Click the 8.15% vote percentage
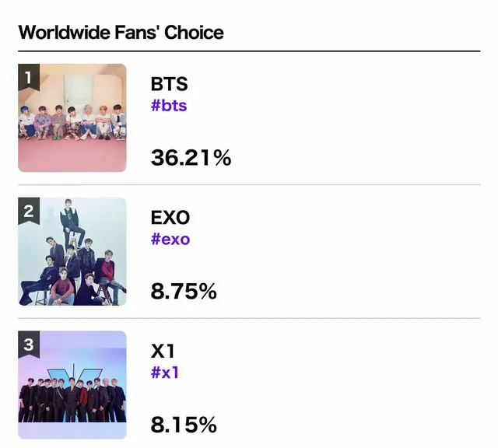Screen dimensions: 498x448 (x=184, y=425)
